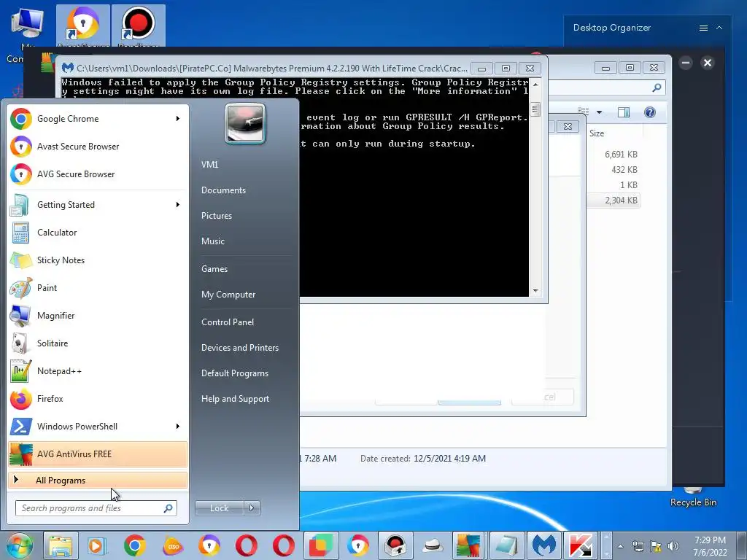Screen dimensions: 747x560
Task: Launch Paint from the Start menu
Action: click(x=98, y=287)
